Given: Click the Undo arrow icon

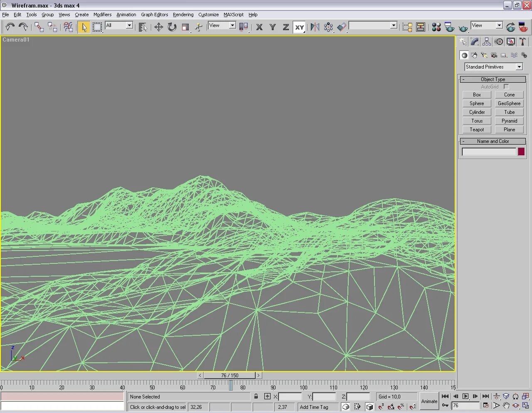Looking at the screenshot, I should click(x=10, y=27).
